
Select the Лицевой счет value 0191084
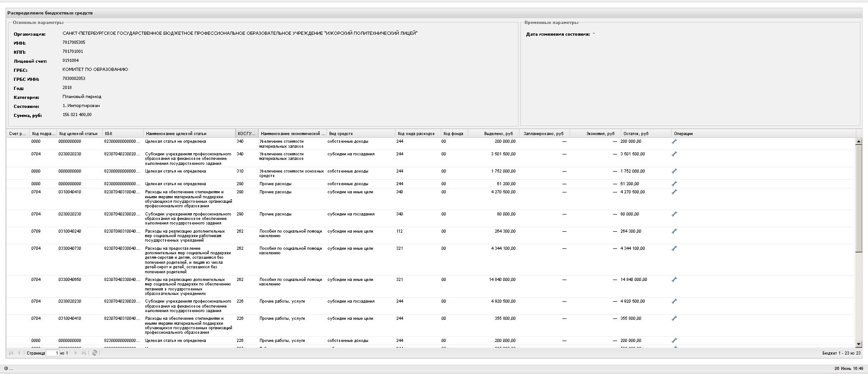pyautogui.click(x=71, y=61)
